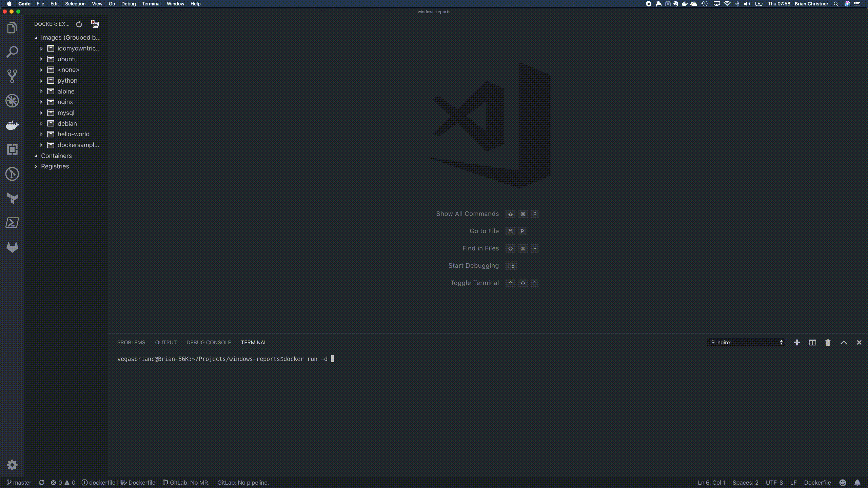Click the Dockerfile language mode indicator

tap(817, 483)
